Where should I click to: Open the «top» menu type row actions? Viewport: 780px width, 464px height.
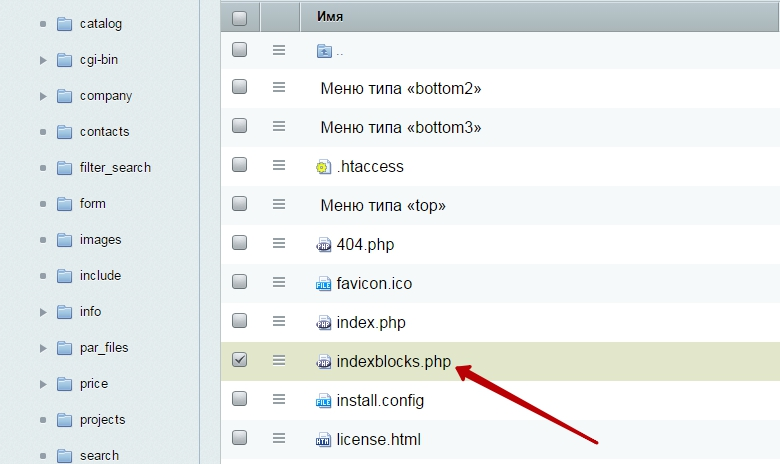pyautogui.click(x=279, y=205)
